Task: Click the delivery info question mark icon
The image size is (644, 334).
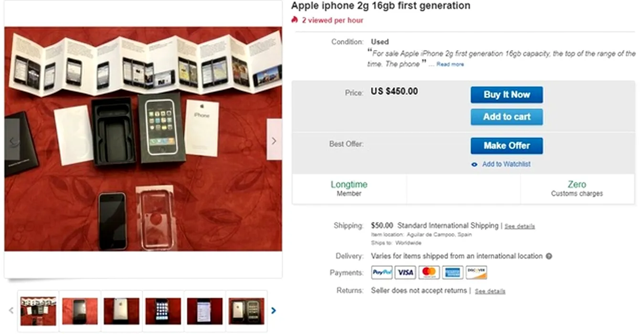Action: [x=549, y=256]
